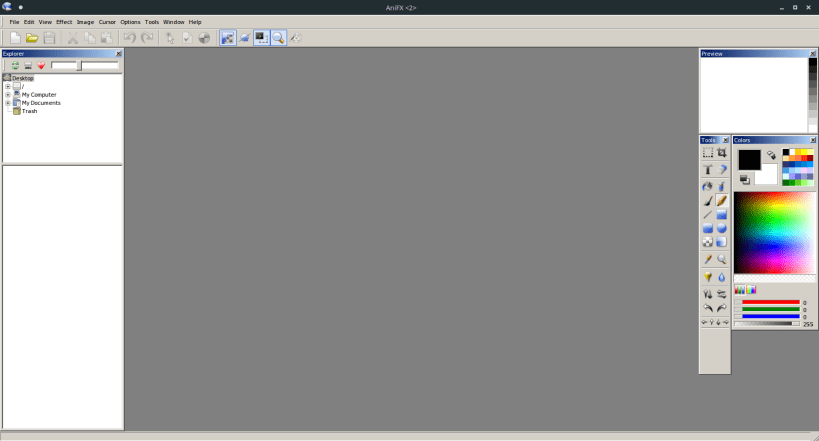Viewport: 819px width, 441px height.
Task: Expand the My Documents tree node
Action: point(8,103)
